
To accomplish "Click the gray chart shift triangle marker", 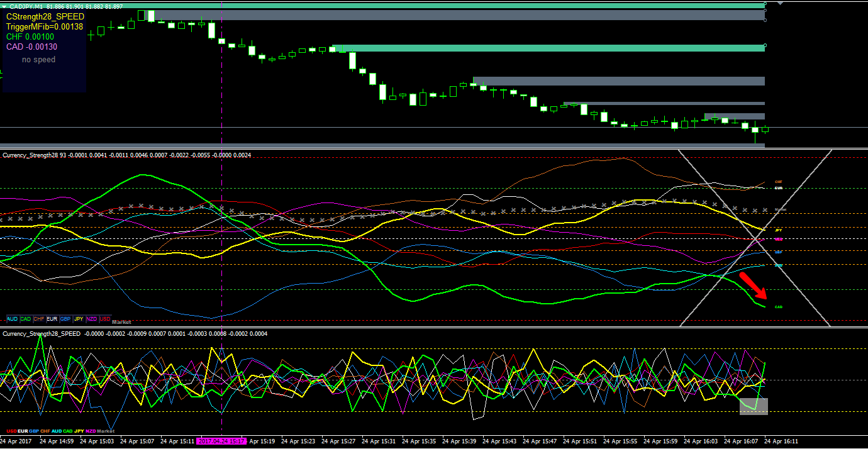I will pos(781,3).
